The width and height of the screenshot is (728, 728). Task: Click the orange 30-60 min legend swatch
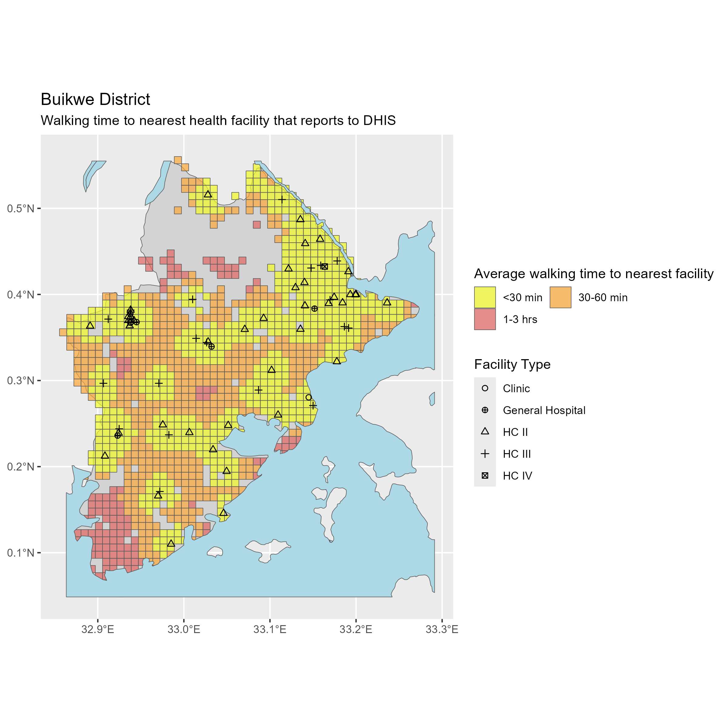coord(560,297)
